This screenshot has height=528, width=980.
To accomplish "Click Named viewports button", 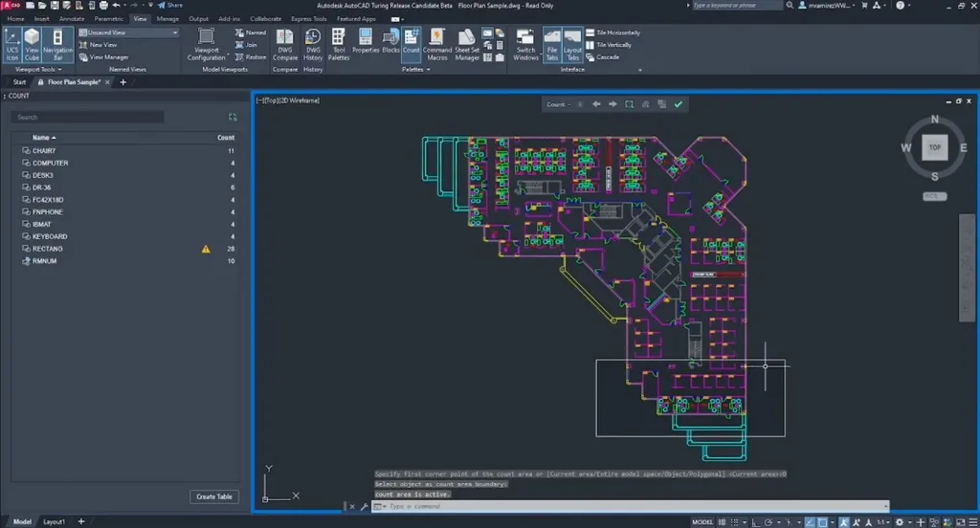I will tap(251, 33).
